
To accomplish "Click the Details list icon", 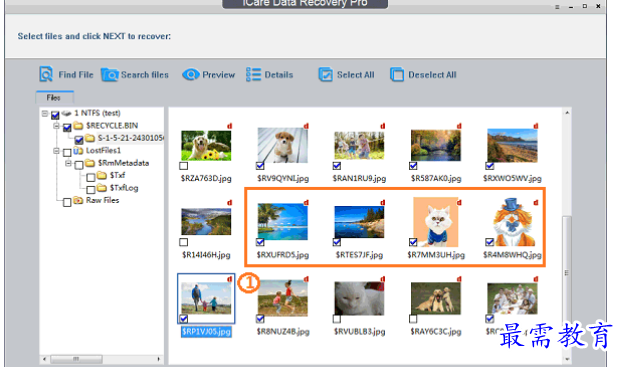I will point(253,74).
